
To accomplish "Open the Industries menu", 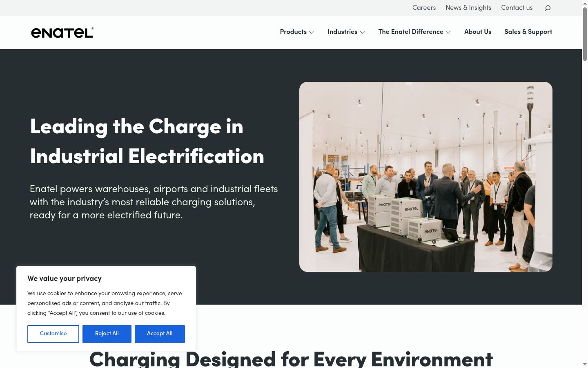I will 342,32.
